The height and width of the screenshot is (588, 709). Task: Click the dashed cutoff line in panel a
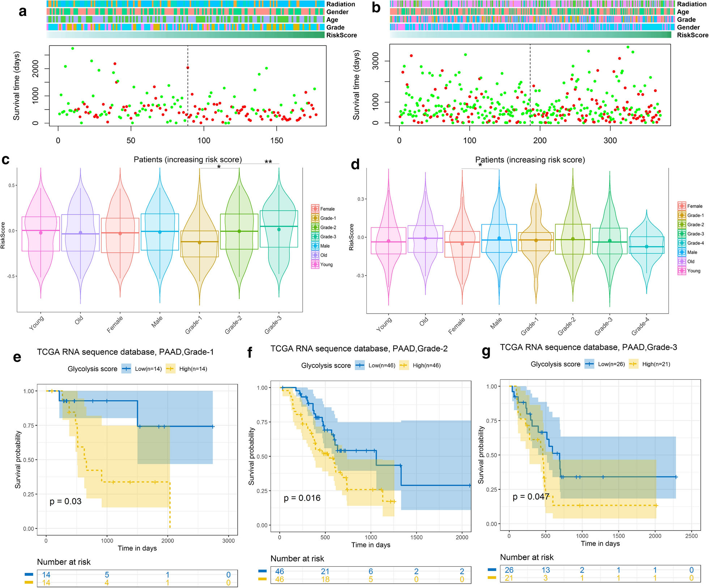[188, 86]
